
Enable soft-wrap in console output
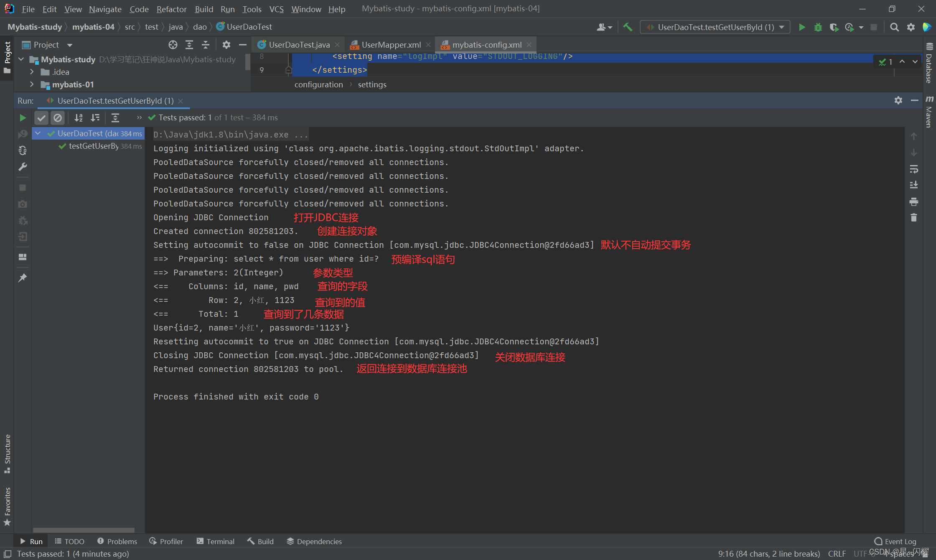(914, 169)
